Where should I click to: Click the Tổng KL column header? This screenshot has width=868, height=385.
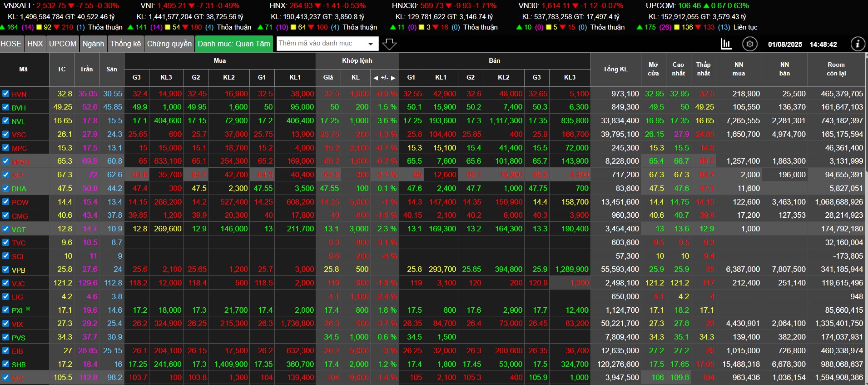coord(615,69)
